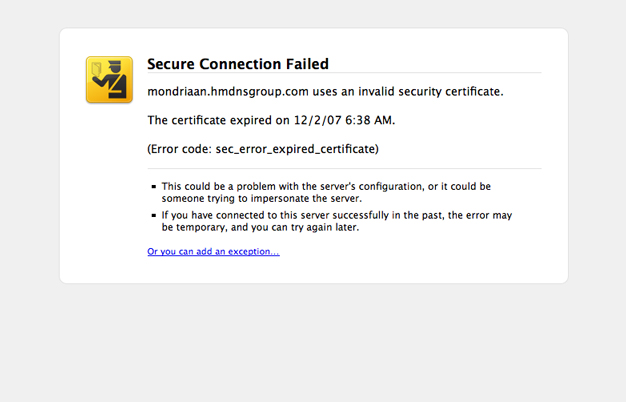Screen dimensions: 626x402
Task: Click the "Secure Connection Failed" heading
Action: (238, 64)
